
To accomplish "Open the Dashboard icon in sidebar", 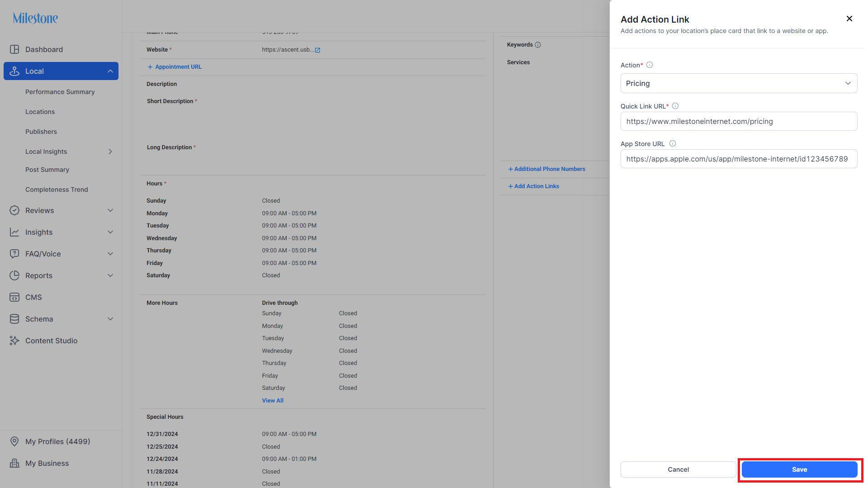I will [14, 49].
